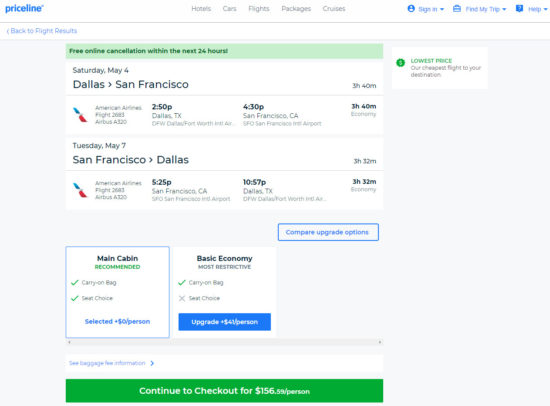Click the Sign in user profile icon

click(411, 8)
